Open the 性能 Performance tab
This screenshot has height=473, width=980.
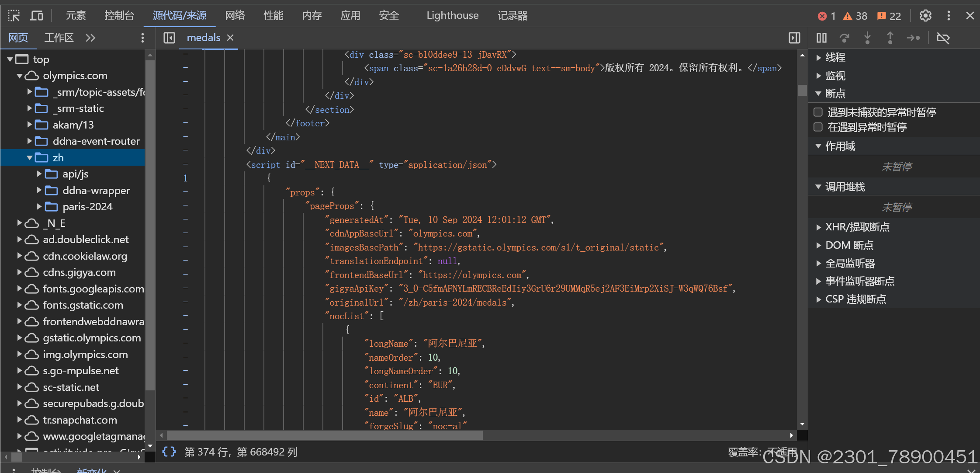click(274, 16)
